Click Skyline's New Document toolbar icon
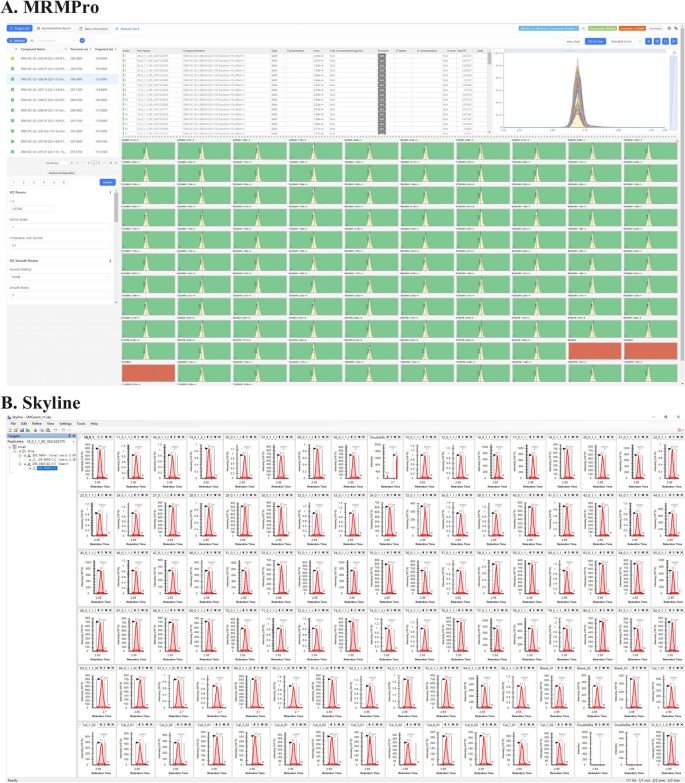 (9, 430)
